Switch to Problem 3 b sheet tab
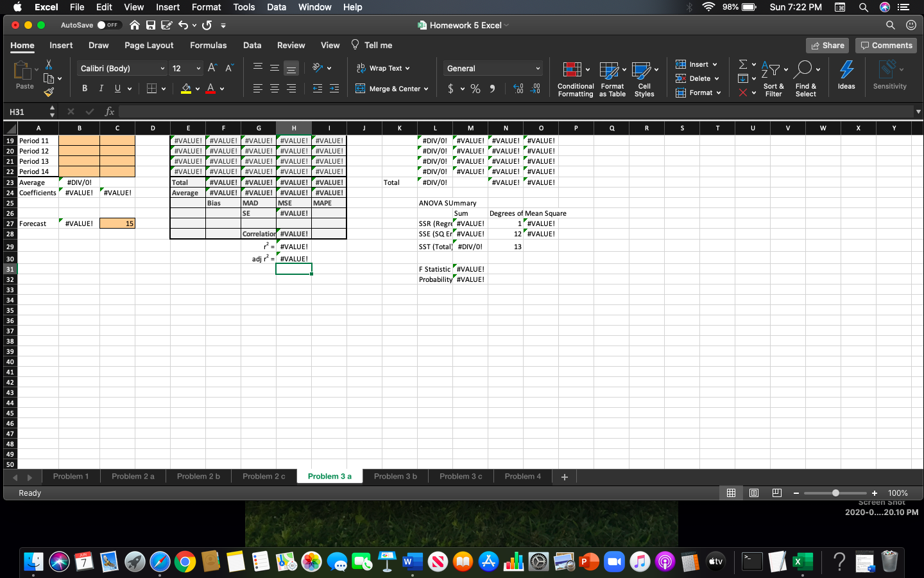Screen dimensions: 924x578 coord(395,477)
